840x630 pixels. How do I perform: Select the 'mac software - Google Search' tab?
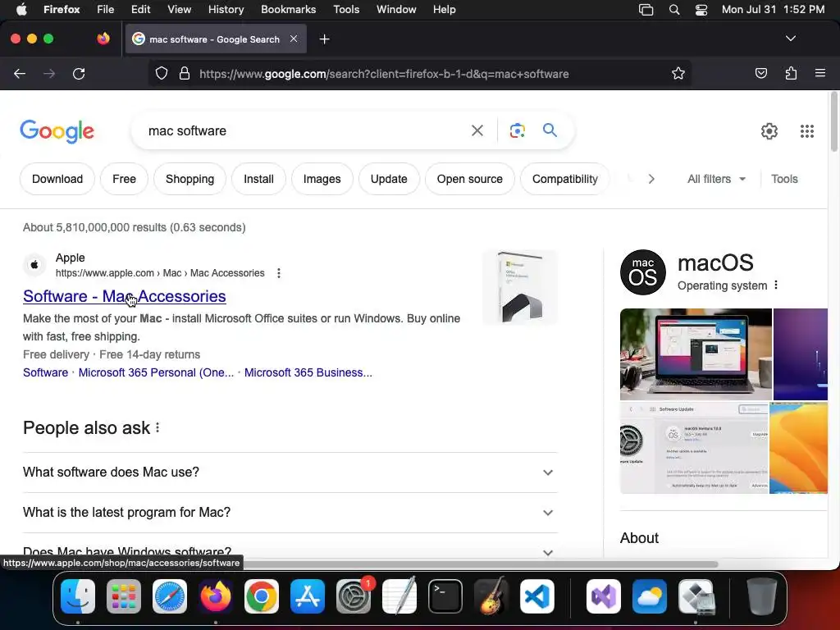[x=216, y=39]
